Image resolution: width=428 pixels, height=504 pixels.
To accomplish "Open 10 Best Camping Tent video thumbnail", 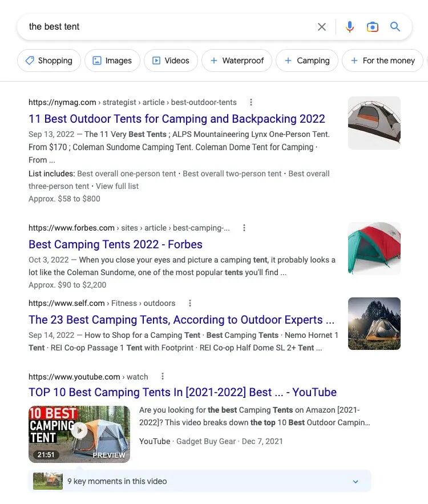I will (79, 434).
